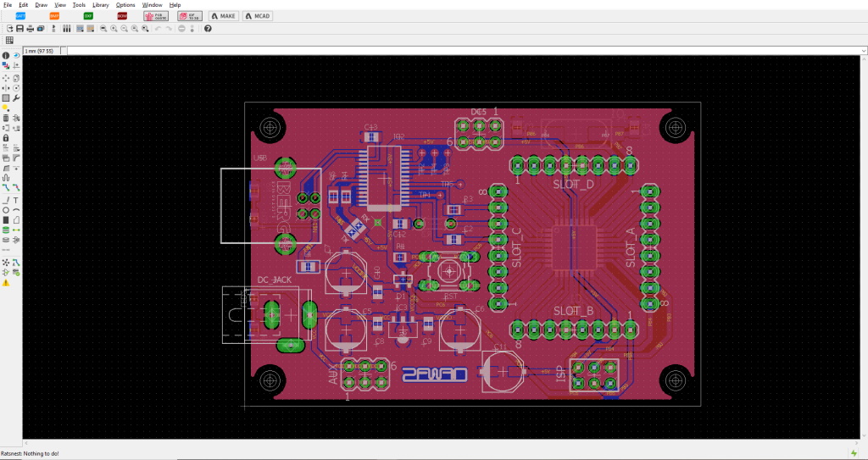Click the Info tool icon

[x=6, y=55]
